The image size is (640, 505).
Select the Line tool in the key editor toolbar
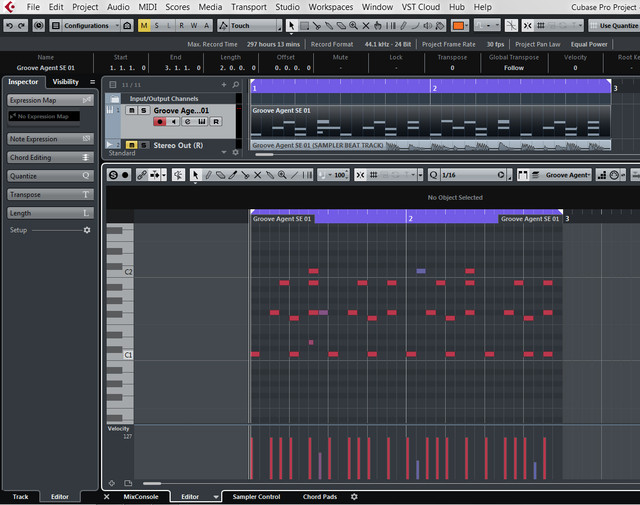click(x=294, y=175)
